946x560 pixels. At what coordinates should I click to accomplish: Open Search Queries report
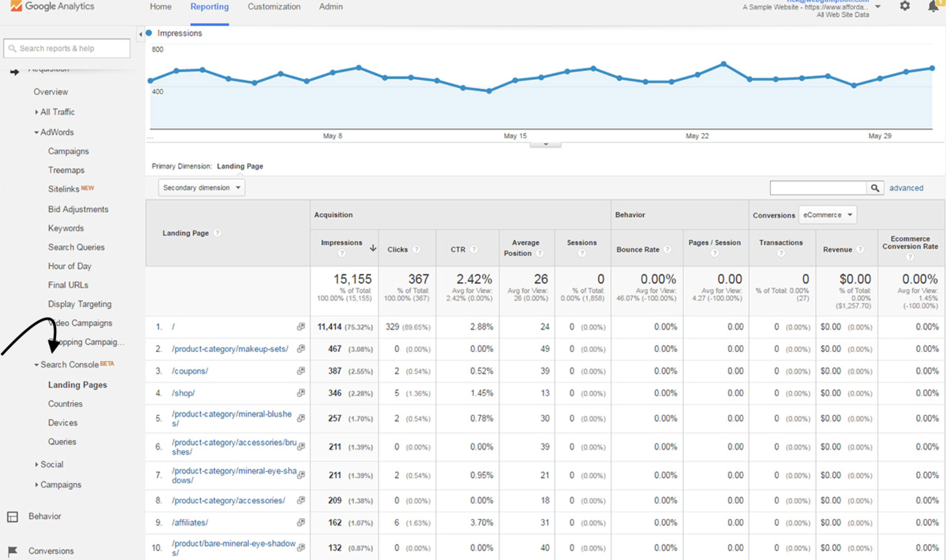tap(76, 247)
